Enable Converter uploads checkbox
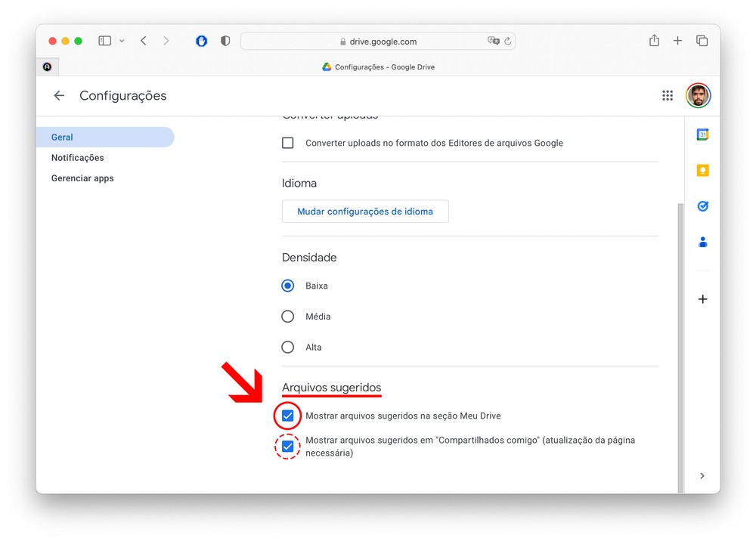This screenshot has width=756, height=541. click(x=288, y=143)
